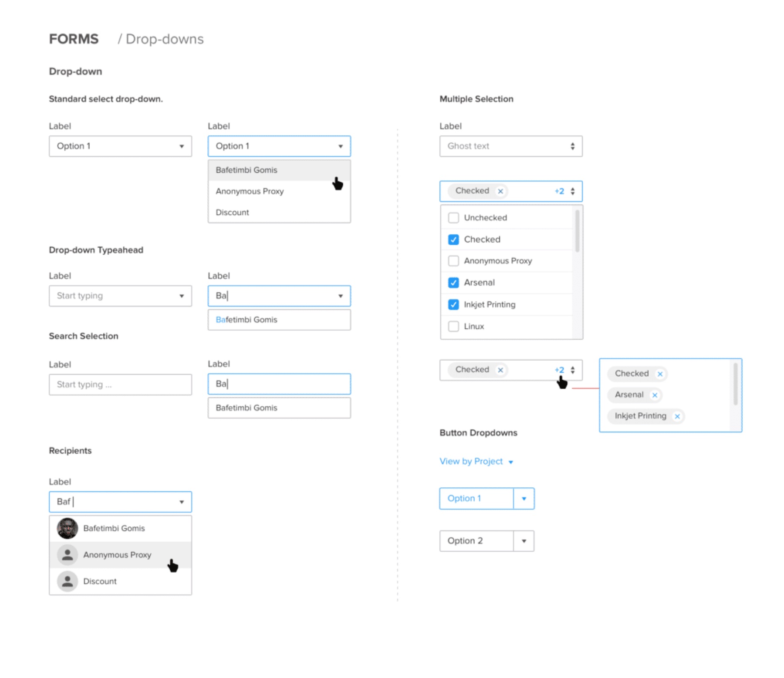Tick the Anonymous Proxy checkbox
Screen dimensions: 784x678
coord(453,261)
